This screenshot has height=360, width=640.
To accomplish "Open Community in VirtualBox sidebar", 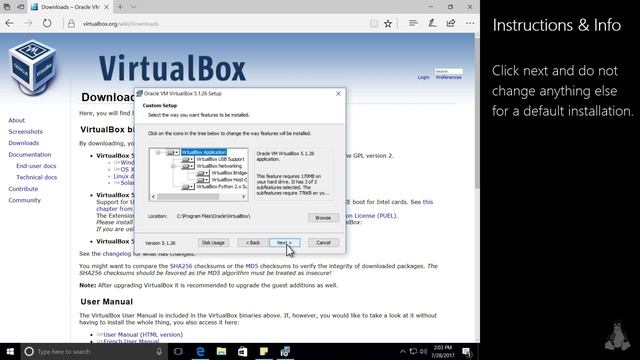I will [x=24, y=200].
